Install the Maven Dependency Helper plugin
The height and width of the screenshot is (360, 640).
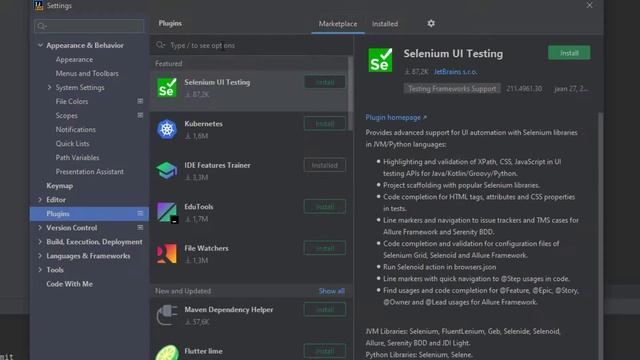click(x=325, y=310)
